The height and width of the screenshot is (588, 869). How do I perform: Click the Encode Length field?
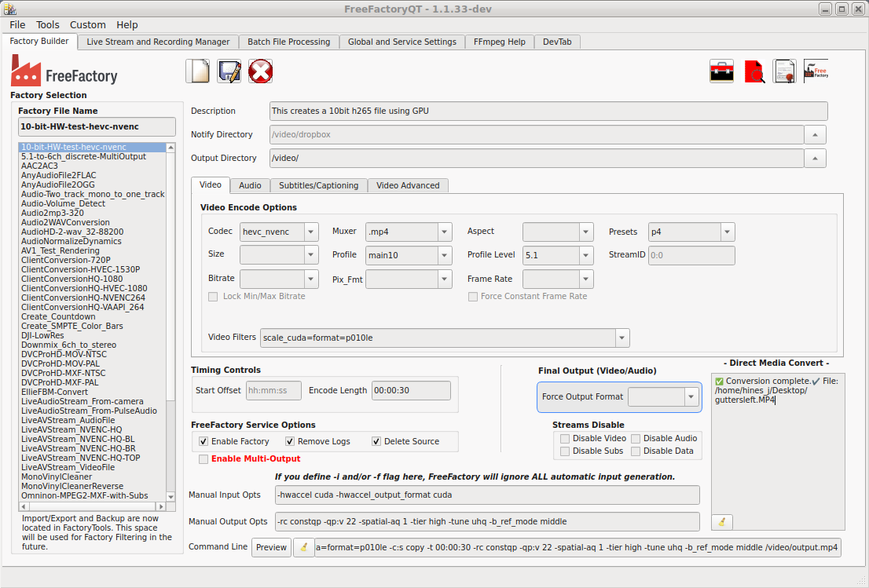[x=411, y=390]
